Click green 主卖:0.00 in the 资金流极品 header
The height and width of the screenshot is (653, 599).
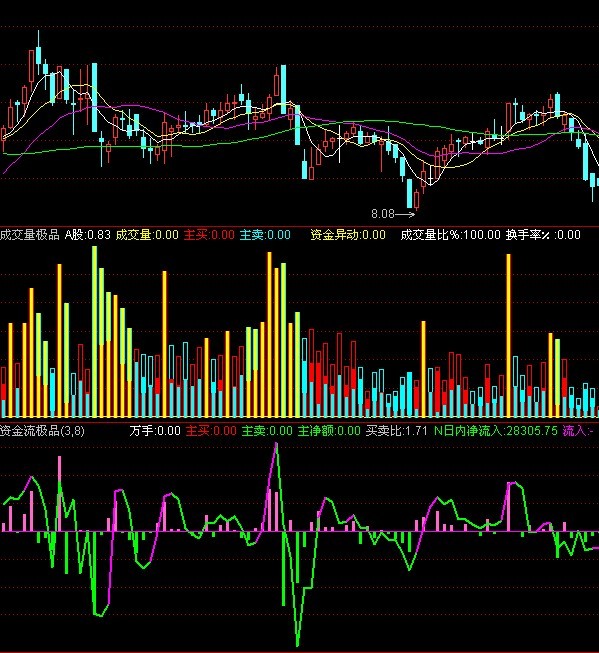pos(267,431)
